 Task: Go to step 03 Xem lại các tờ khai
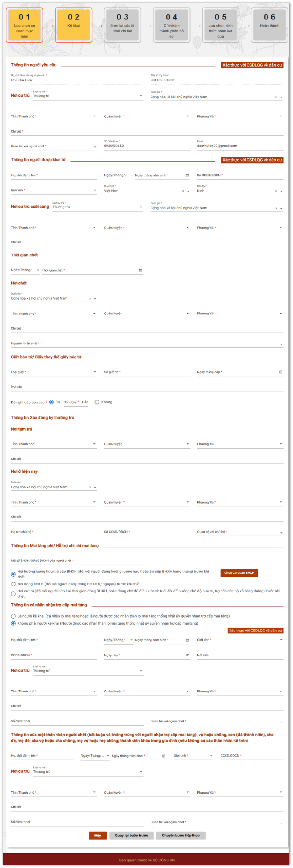tap(123, 25)
